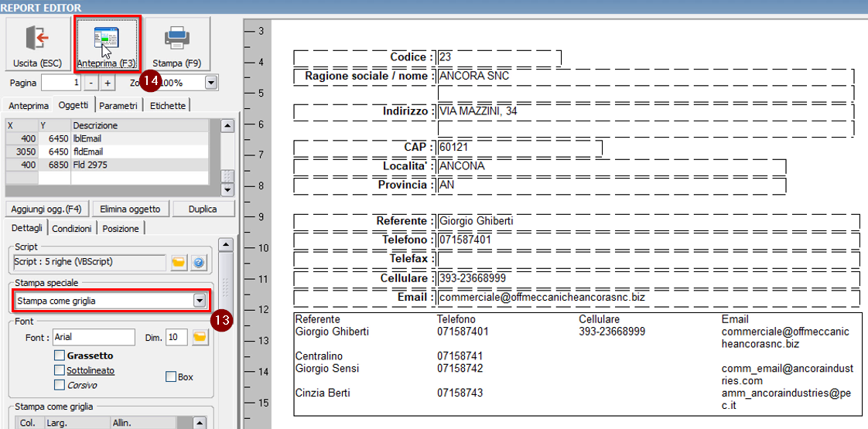The image size is (868, 429).
Task: Switch to the Parametri tab
Action: [x=119, y=105]
